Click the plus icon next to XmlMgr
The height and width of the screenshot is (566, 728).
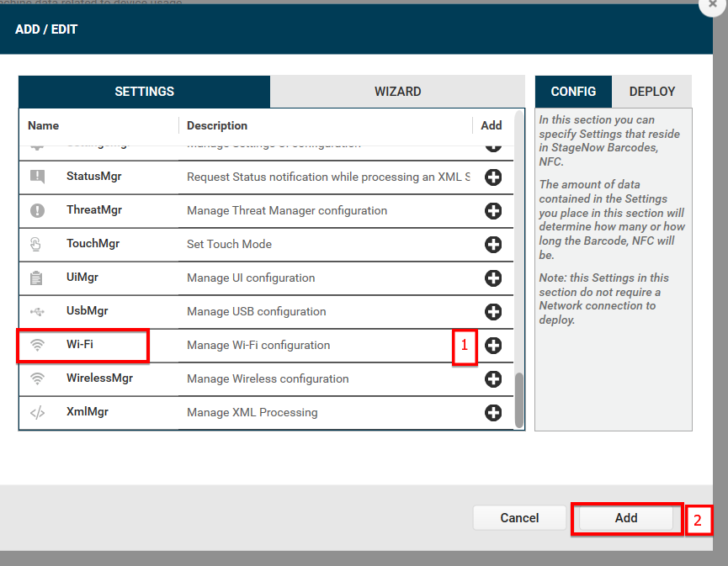coord(493,412)
